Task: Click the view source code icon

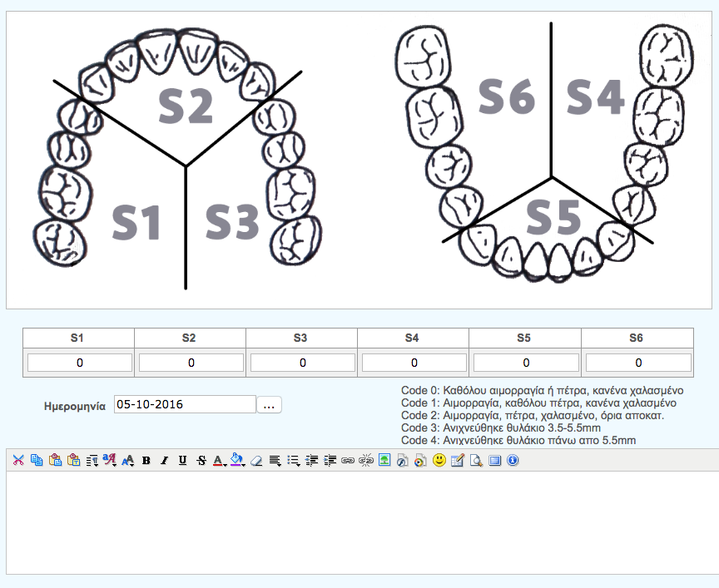Action: (x=494, y=460)
